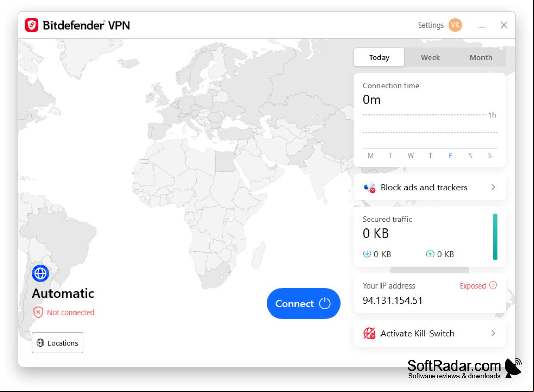This screenshot has width=534, height=392.
Task: Click the Bitdefender VPN title text
Action: coord(86,25)
